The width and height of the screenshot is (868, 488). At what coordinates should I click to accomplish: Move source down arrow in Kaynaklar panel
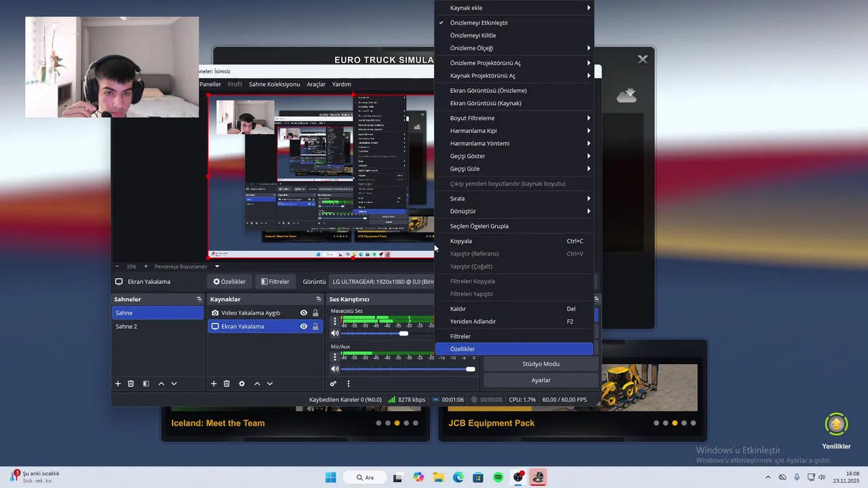tap(270, 384)
